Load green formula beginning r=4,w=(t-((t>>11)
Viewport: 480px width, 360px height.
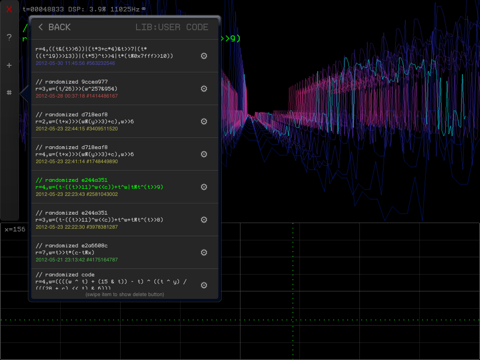tap(99, 187)
